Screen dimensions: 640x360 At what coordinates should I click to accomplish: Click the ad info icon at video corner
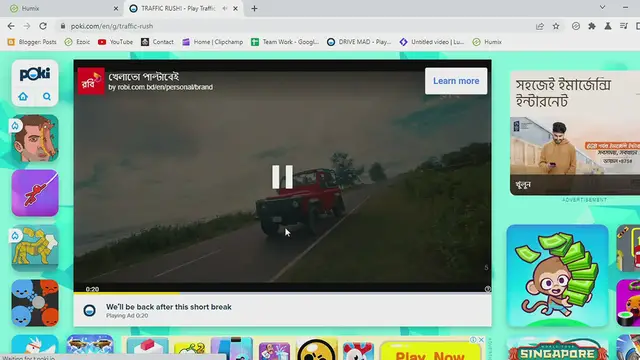(488, 289)
